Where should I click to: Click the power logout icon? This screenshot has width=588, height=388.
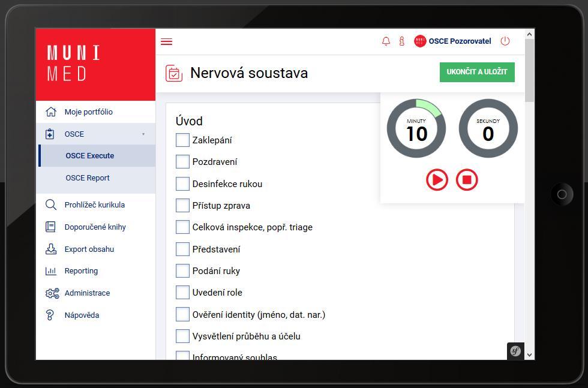click(505, 41)
